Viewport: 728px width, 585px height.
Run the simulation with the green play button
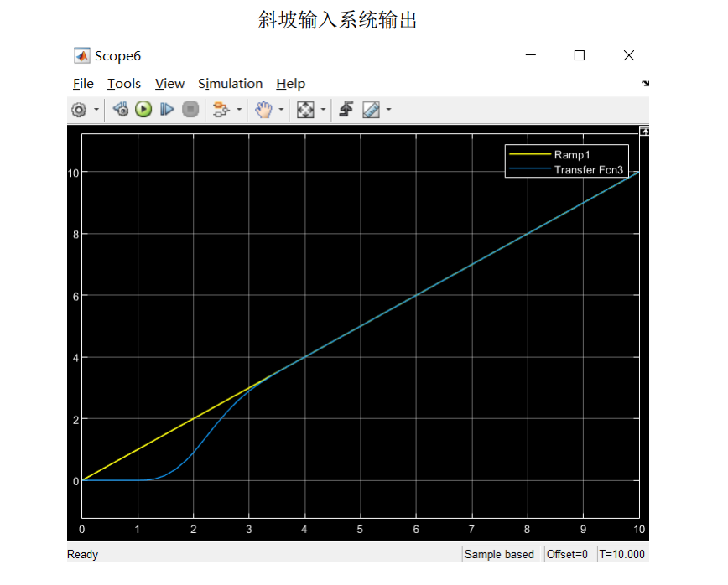tap(143, 110)
